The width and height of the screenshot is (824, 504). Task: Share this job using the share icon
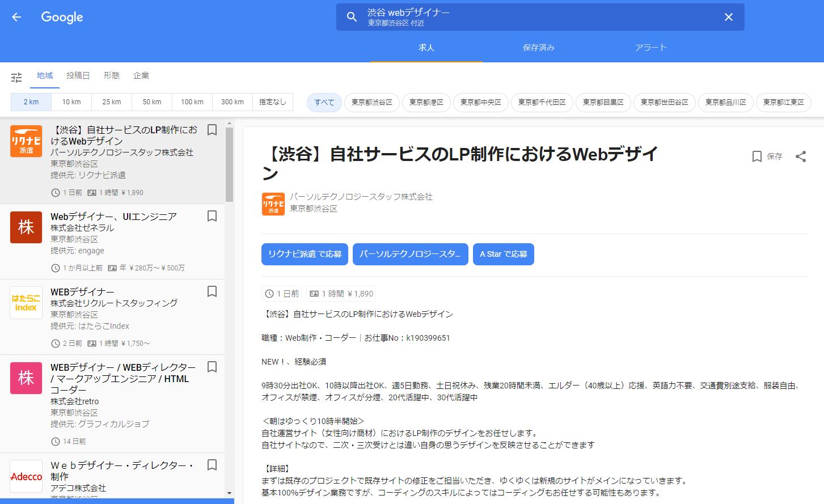[x=800, y=156]
